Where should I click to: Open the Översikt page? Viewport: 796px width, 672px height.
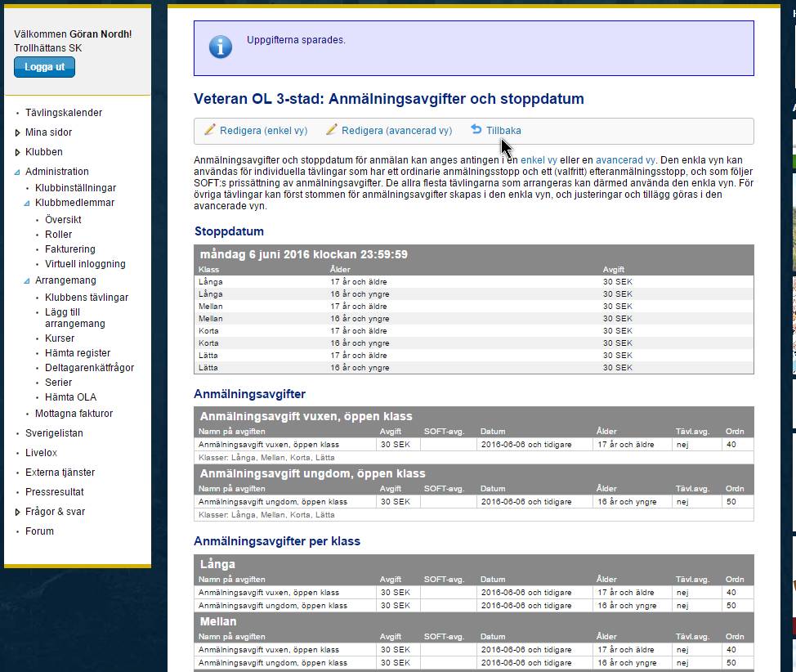(63, 220)
